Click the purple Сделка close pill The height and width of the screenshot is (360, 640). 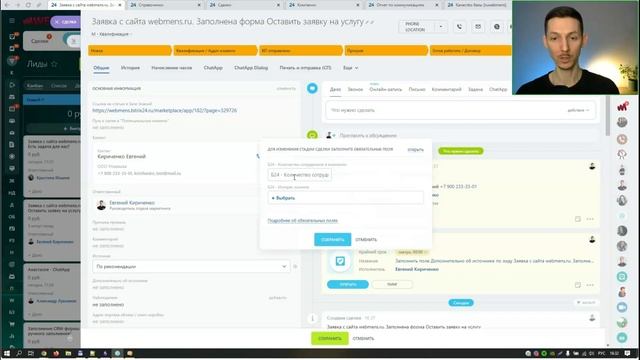[65, 22]
